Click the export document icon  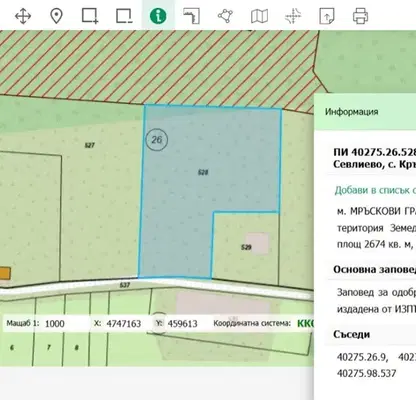327,16
